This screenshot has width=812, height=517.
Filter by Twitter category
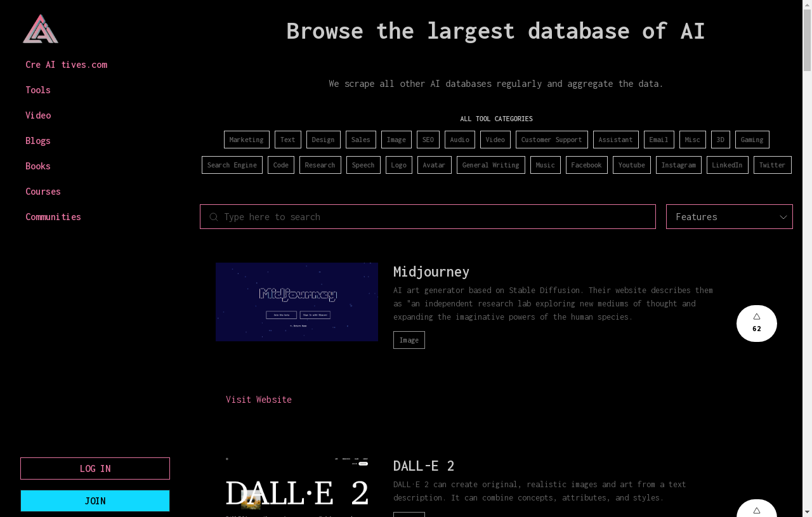pos(773,165)
